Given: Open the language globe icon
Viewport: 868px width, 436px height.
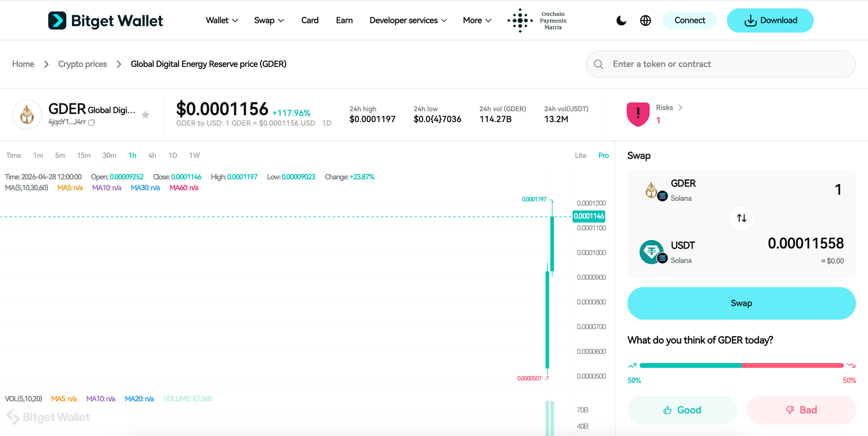Looking at the screenshot, I should [645, 21].
